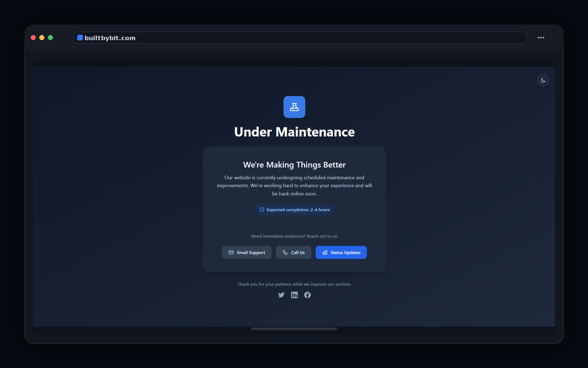Click the Facebook icon
588x368 pixels.
pos(307,295)
